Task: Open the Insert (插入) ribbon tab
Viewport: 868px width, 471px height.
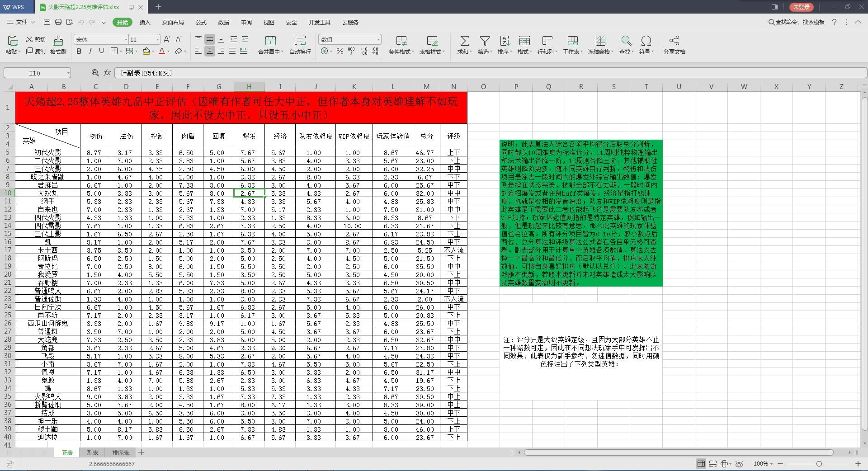Action: 145,22
